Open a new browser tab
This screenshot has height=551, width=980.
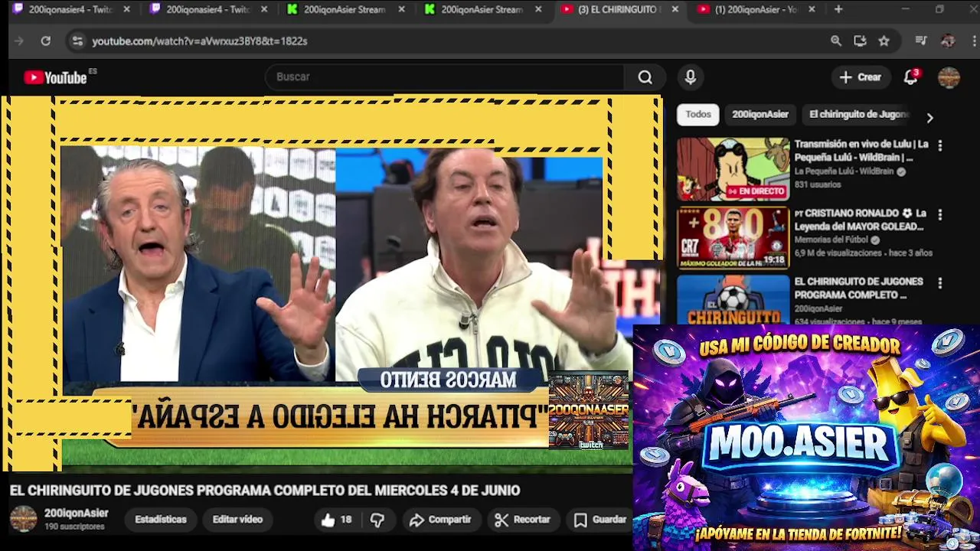point(838,9)
